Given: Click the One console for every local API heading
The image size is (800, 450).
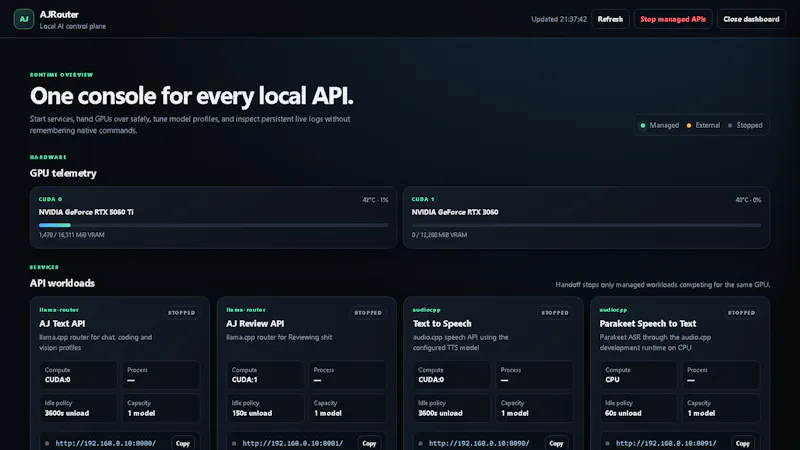Looking at the screenshot, I should tap(191, 96).
